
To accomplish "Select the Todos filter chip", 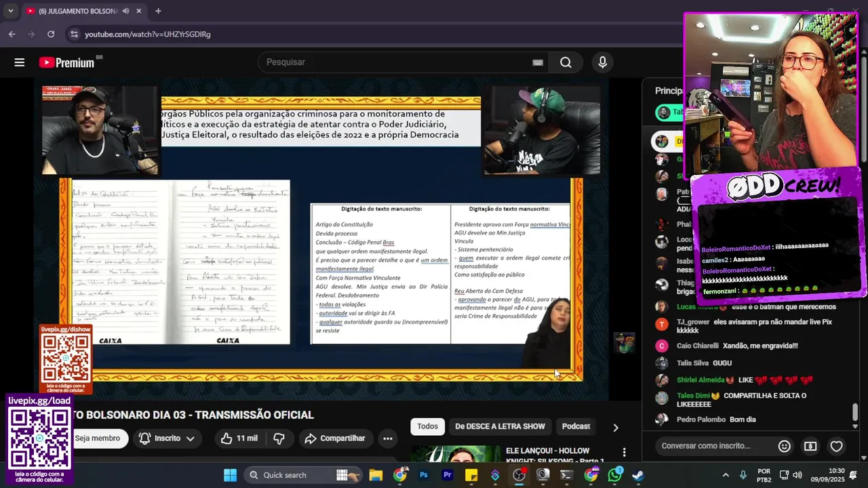I will point(427,426).
